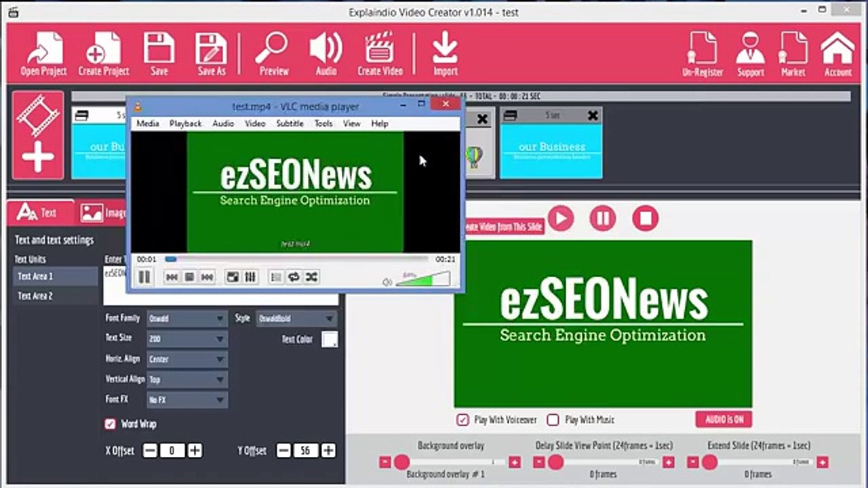The height and width of the screenshot is (488, 868).
Task: Go to the Account home icon
Action: tap(837, 54)
